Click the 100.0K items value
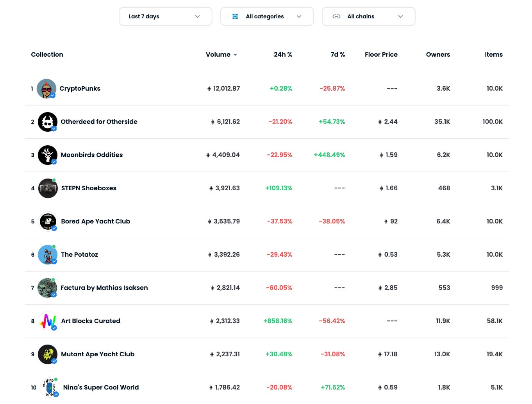The image size is (532, 404). point(493,122)
